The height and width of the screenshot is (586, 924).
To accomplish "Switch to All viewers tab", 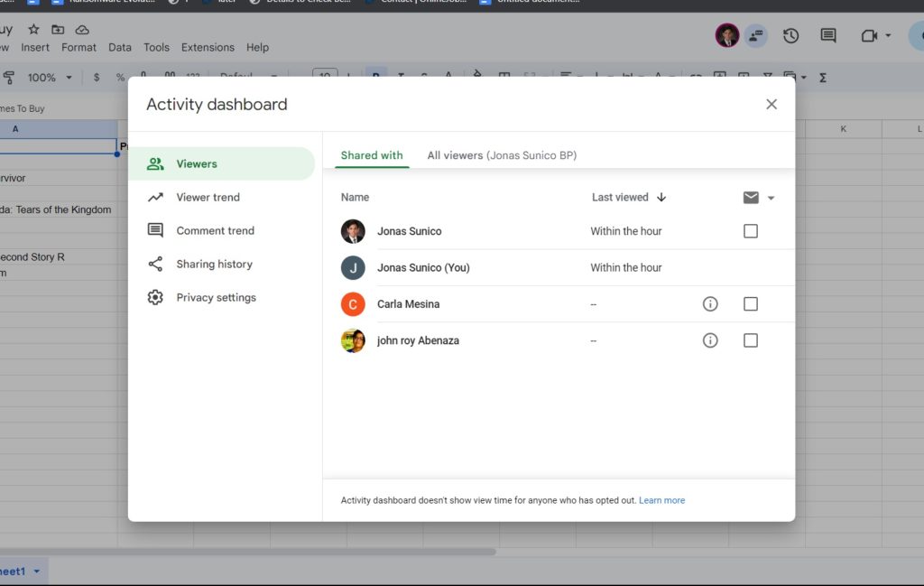I will point(502,155).
